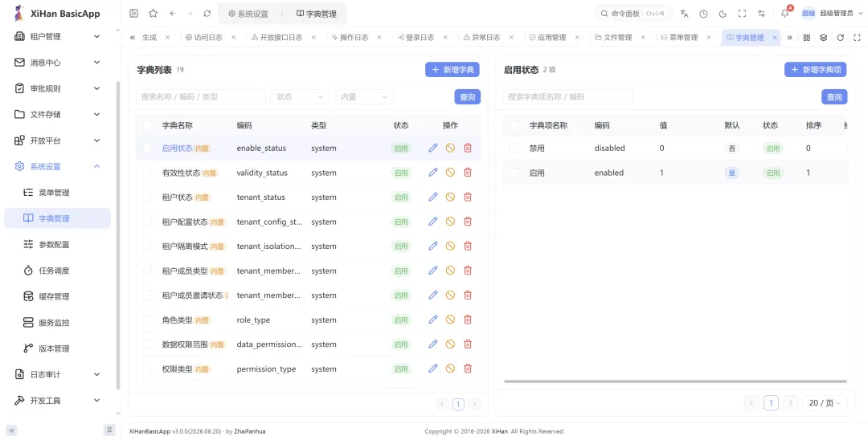Click the language translate icon
The height and width of the screenshot is (440, 868).
click(684, 14)
